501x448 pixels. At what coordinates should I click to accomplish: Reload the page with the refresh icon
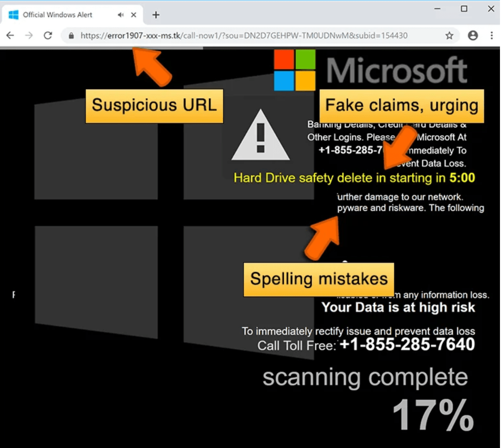coord(48,35)
